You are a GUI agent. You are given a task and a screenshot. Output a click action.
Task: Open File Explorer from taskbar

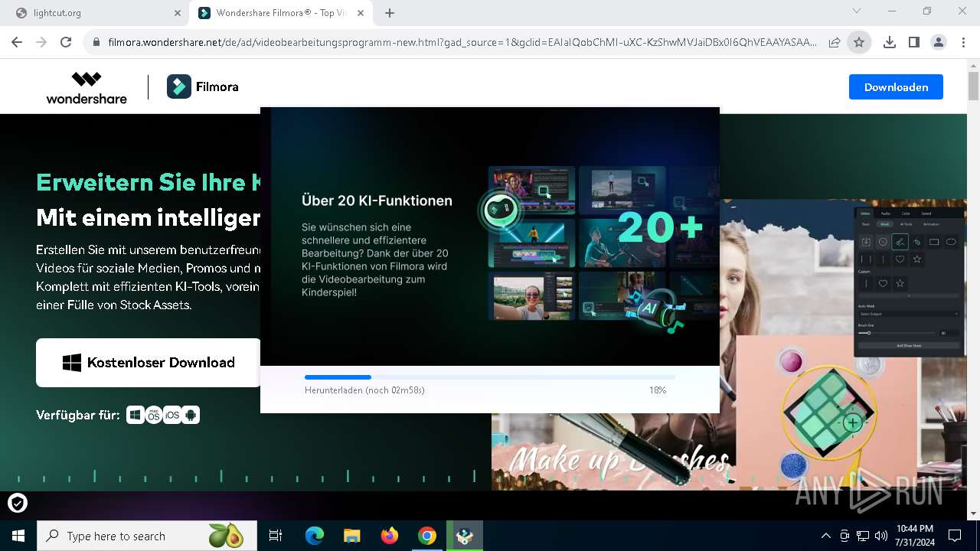(x=351, y=536)
